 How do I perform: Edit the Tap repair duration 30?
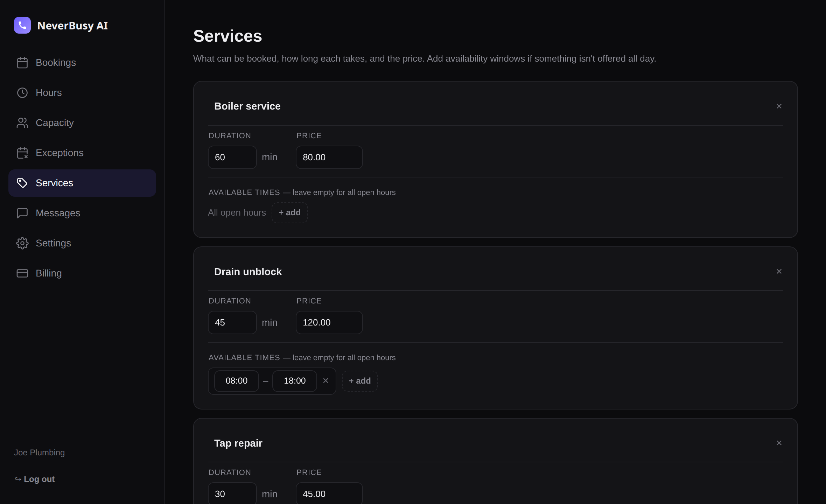click(232, 493)
